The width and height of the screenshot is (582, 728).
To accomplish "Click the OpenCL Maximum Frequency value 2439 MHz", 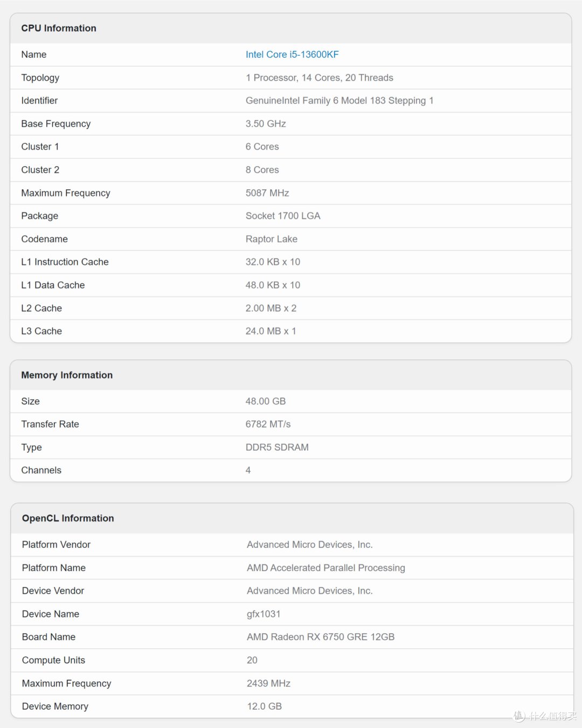I will point(268,683).
